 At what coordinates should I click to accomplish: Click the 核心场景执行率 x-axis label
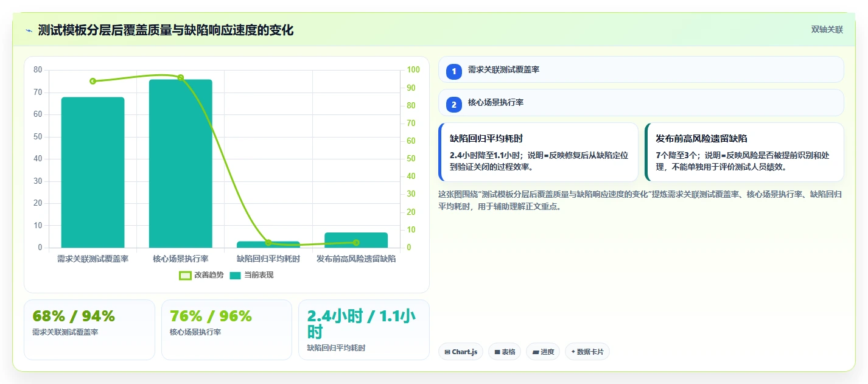pyautogui.click(x=181, y=259)
